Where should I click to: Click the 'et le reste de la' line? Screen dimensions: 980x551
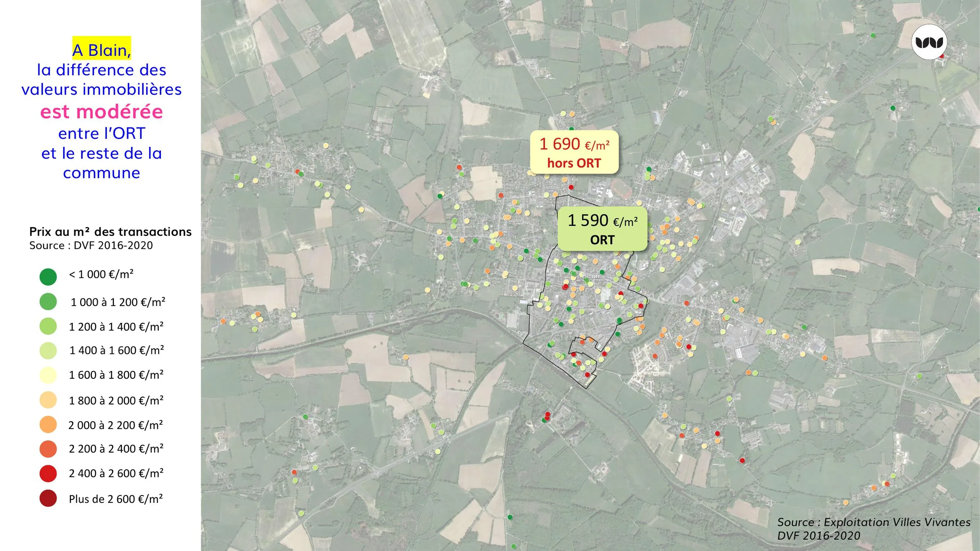coord(102,153)
